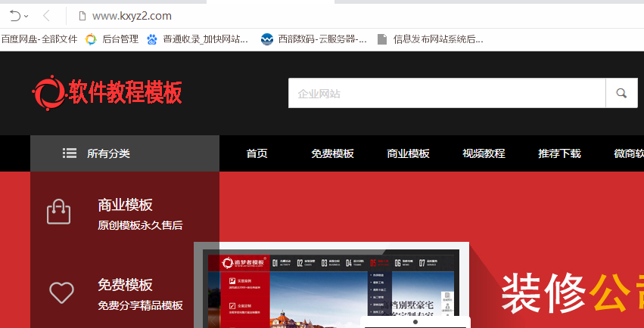
Task: Click the browser undo/restore arrow icon
Action: 15,16
